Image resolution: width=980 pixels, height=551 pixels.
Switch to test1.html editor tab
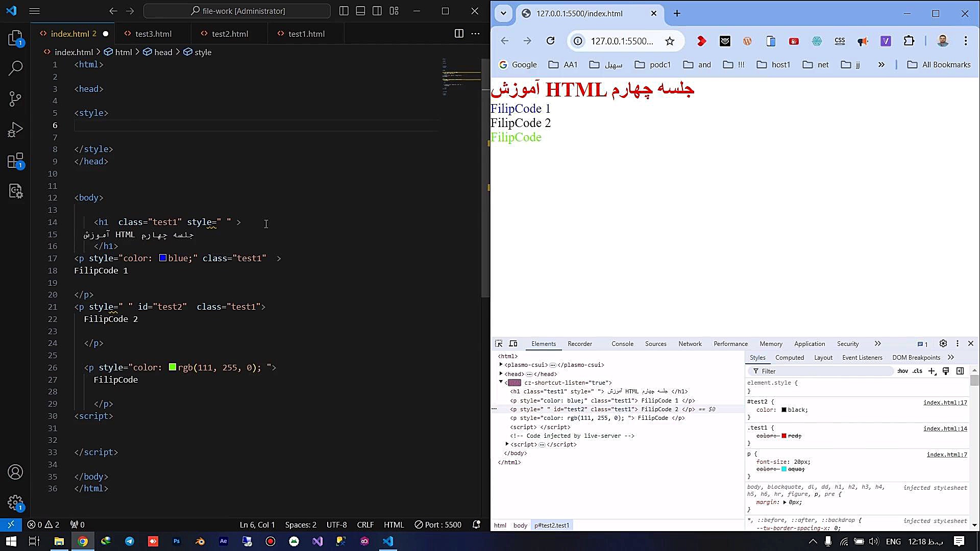pyautogui.click(x=306, y=34)
